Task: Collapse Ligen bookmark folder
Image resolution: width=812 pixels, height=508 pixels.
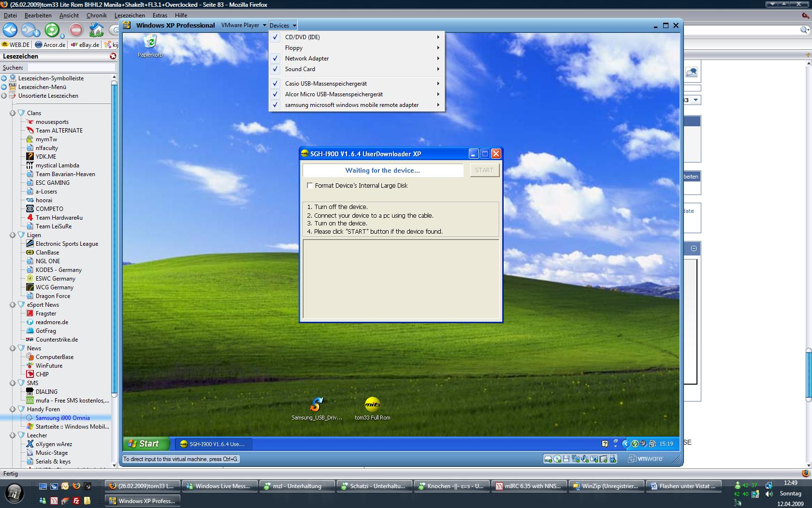Action: point(13,235)
